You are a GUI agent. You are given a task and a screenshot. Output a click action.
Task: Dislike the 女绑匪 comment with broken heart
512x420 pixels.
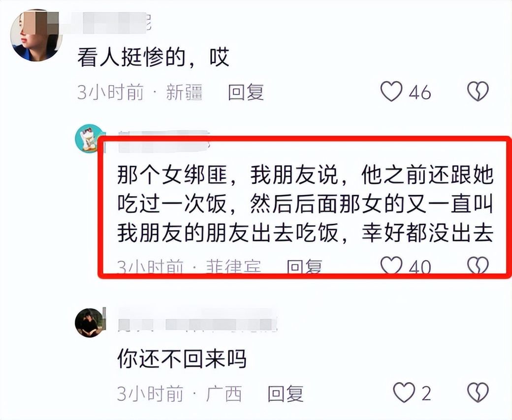point(478,265)
